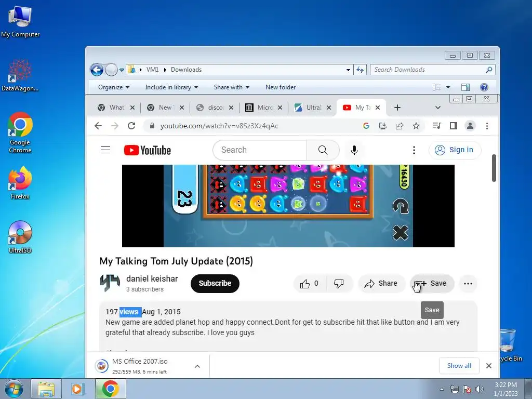Click the install app icon in address bar

(383, 126)
